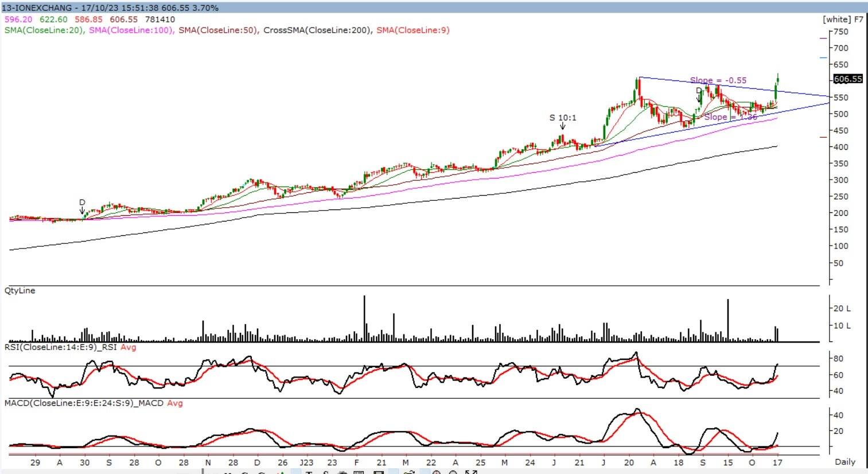Click the Slope = -0.55 trendline label

pyautogui.click(x=718, y=80)
